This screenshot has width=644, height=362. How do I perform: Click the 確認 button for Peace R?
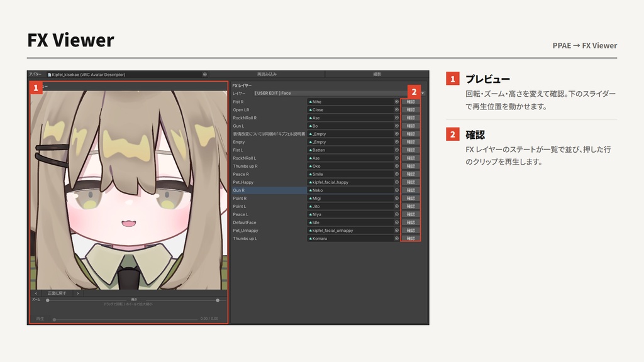tap(411, 174)
